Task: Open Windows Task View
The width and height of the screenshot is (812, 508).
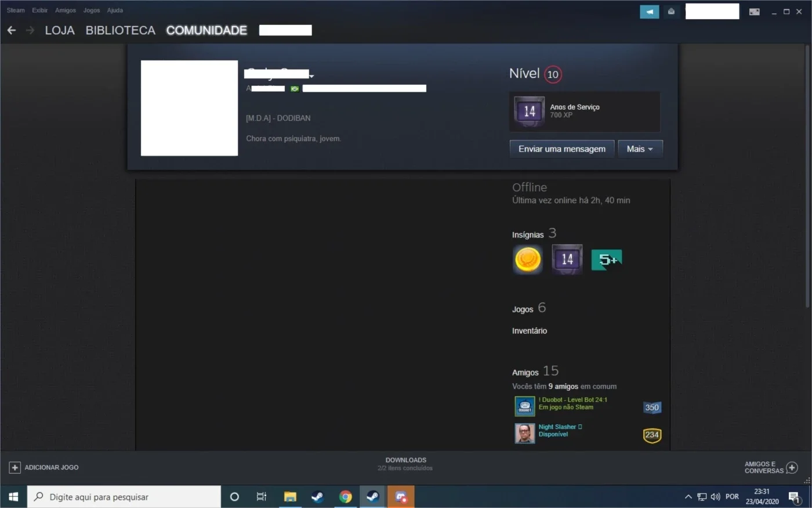Action: coord(262,497)
